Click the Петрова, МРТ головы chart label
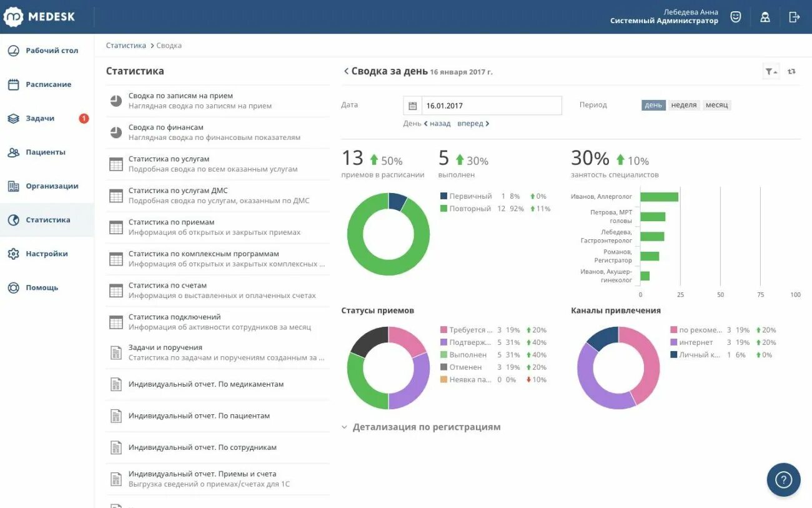Screen dimensions: 812x508 611,216
